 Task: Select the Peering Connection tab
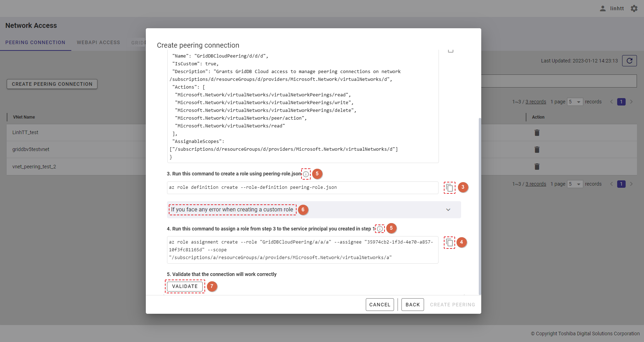[35, 42]
